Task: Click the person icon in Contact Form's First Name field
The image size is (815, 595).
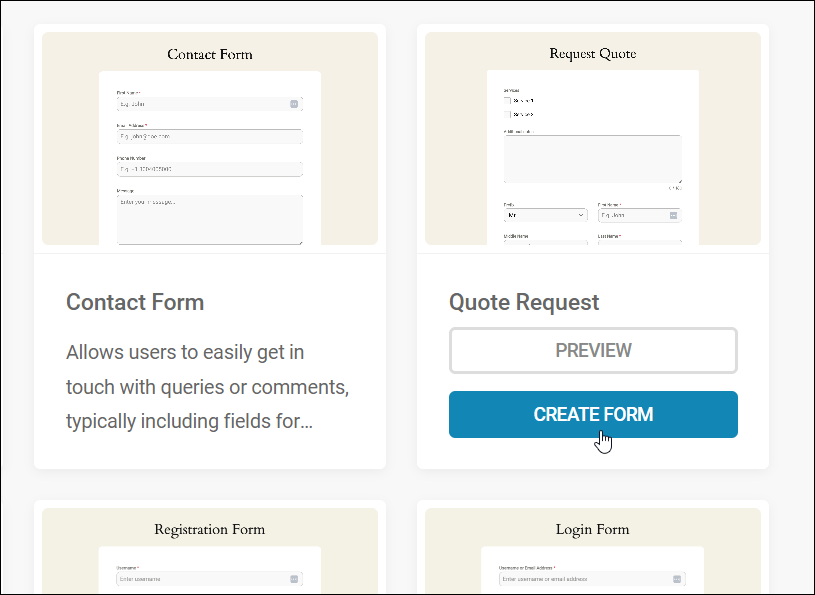Action: [x=293, y=103]
